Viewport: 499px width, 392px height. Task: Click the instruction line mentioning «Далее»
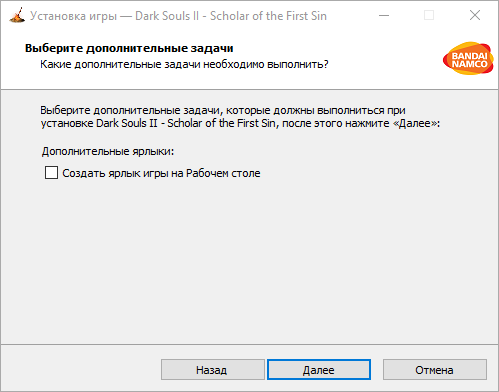(x=240, y=123)
